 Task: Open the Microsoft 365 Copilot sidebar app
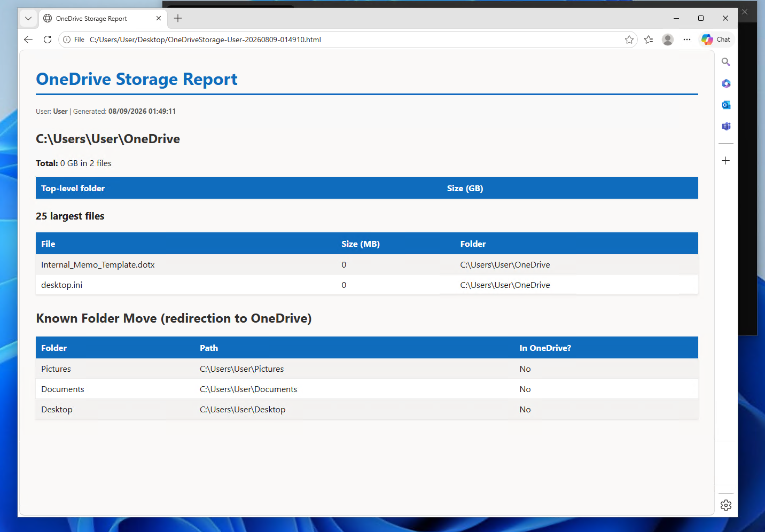click(726, 83)
